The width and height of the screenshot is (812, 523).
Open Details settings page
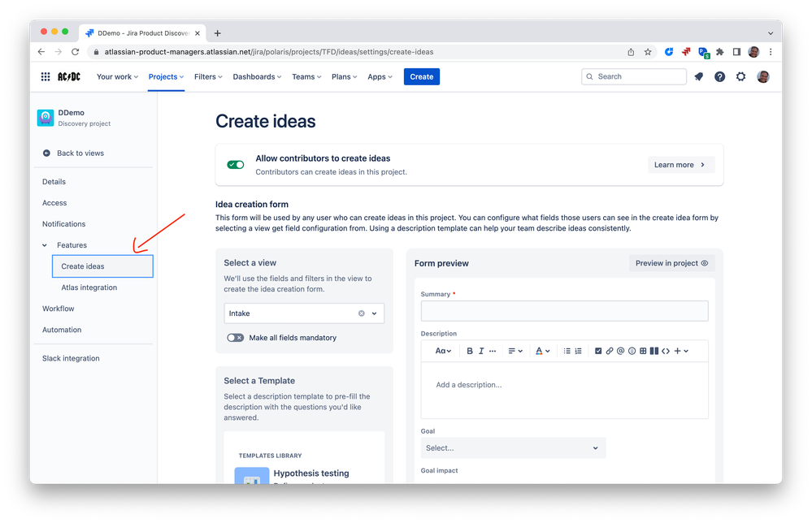[x=54, y=182]
